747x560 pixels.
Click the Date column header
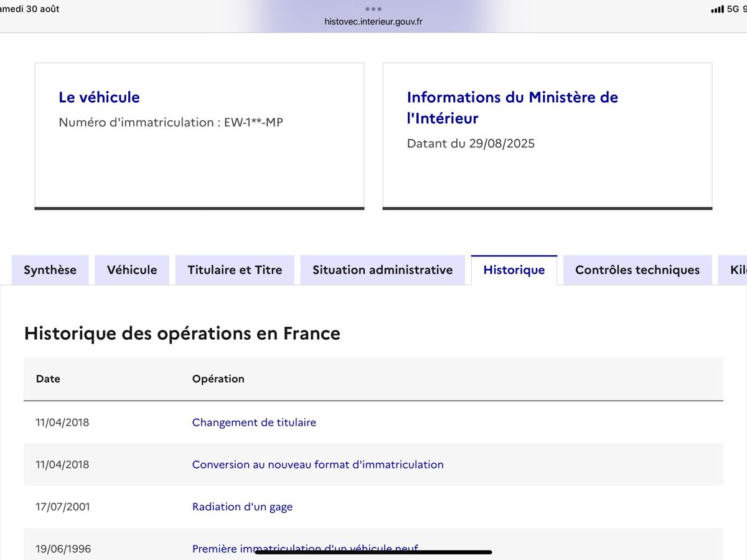coord(48,379)
